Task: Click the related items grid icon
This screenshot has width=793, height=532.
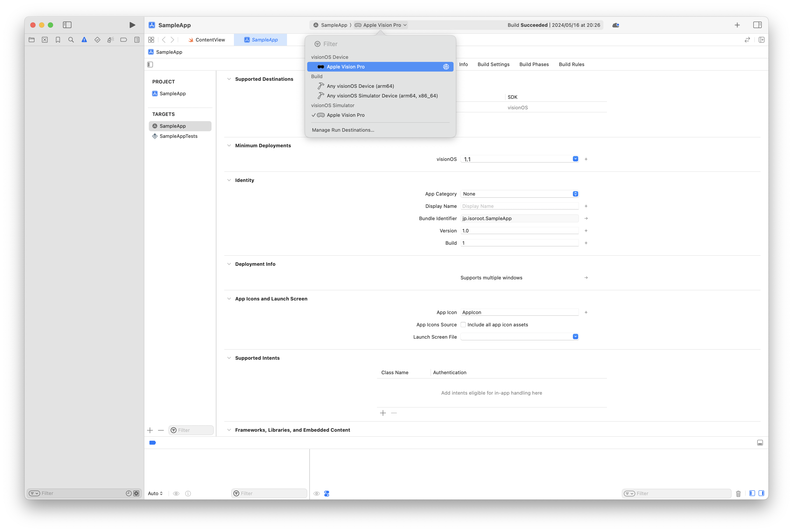Action: click(151, 40)
